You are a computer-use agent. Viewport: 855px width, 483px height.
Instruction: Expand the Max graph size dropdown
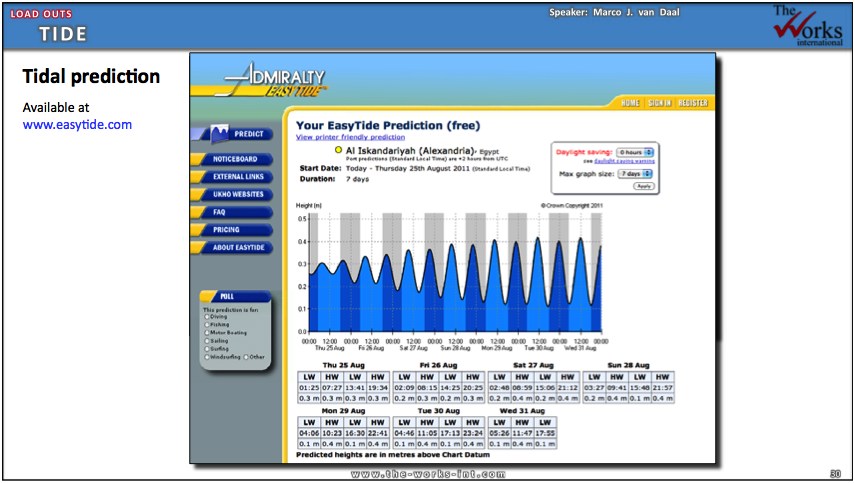pyautogui.click(x=636, y=173)
